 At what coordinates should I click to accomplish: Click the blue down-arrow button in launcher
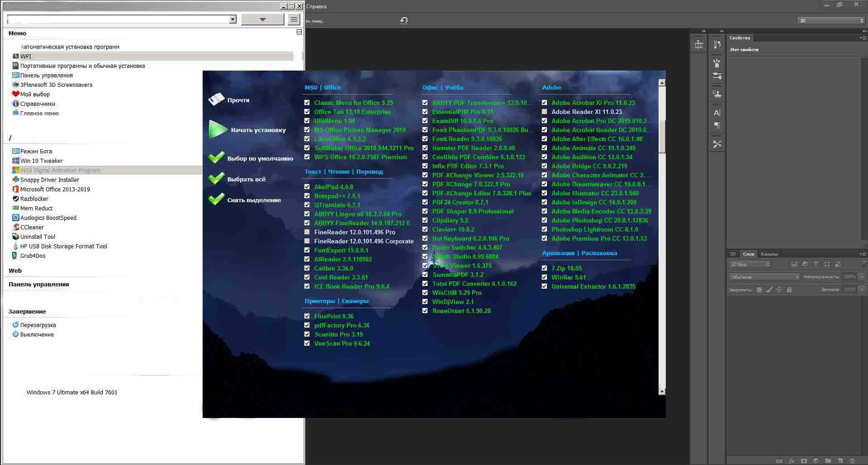[x=262, y=19]
